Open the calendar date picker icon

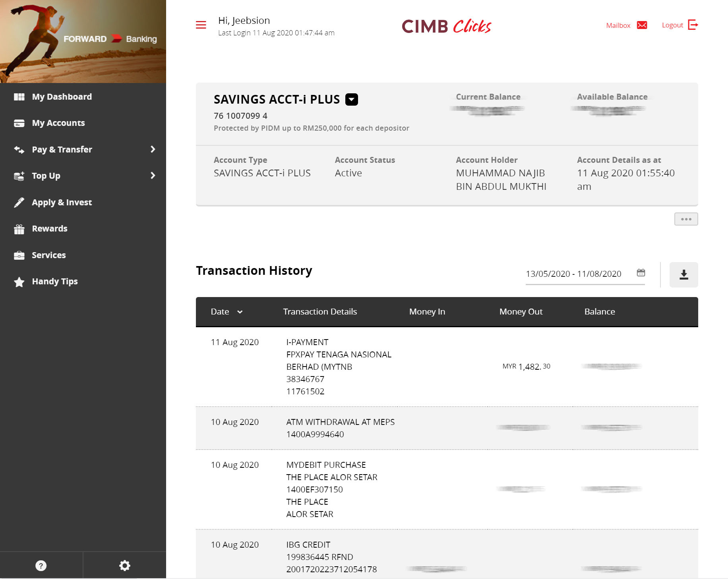(x=641, y=273)
